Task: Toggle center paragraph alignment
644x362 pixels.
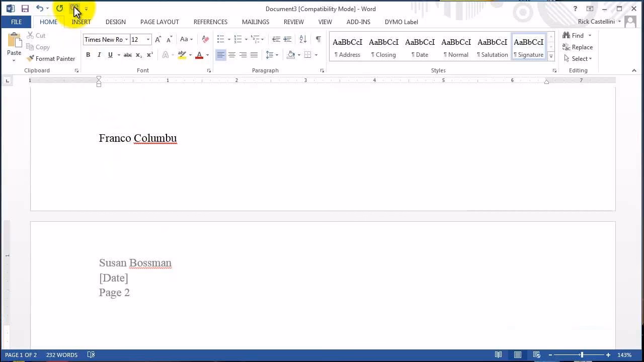Action: 232,54
